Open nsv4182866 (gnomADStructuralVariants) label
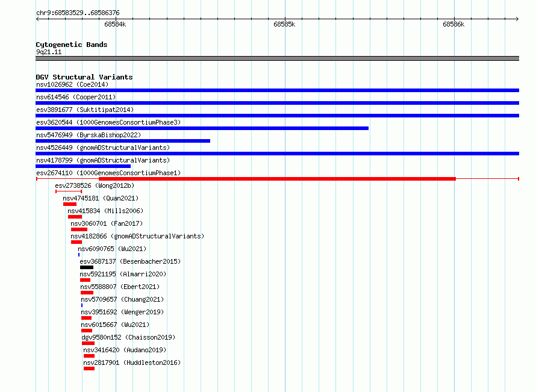The image size is (536, 392). [137, 236]
